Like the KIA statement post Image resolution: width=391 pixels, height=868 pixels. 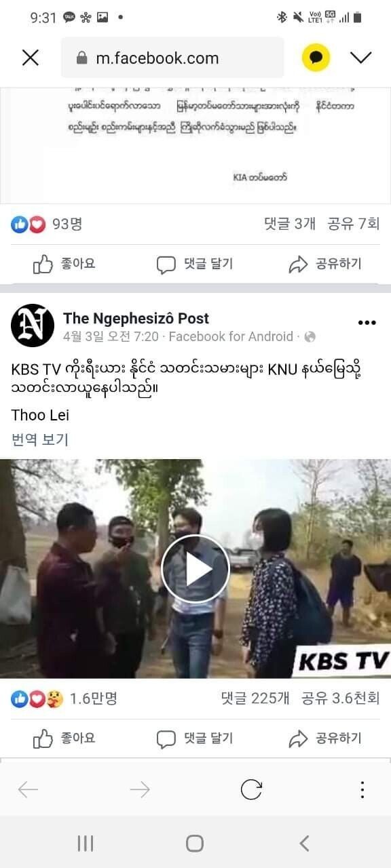(64, 264)
